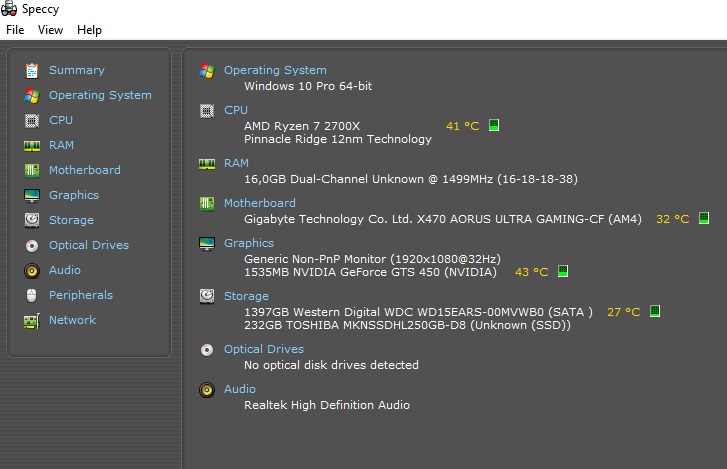727x469 pixels.
Task: Click the Realtek High Definition Audio line
Action: [x=327, y=405]
